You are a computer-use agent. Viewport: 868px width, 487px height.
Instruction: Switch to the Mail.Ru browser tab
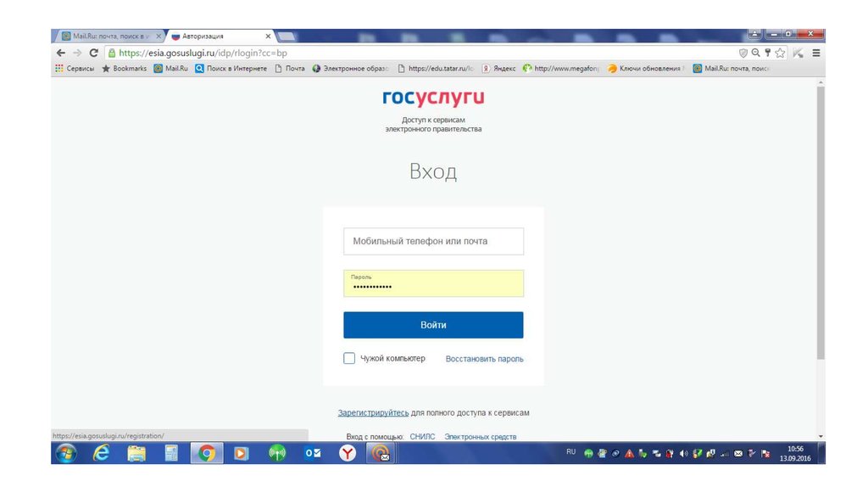click(106, 36)
